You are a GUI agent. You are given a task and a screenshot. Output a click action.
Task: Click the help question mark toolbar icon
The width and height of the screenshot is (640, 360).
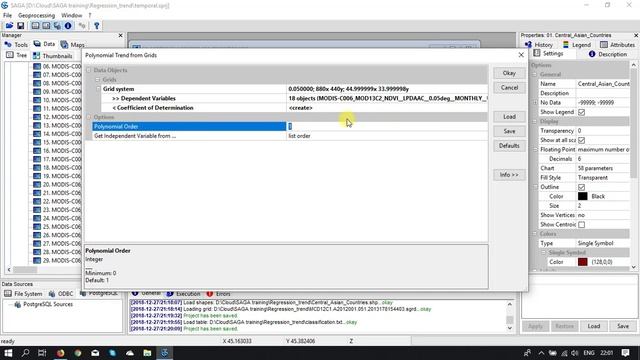point(96,26)
